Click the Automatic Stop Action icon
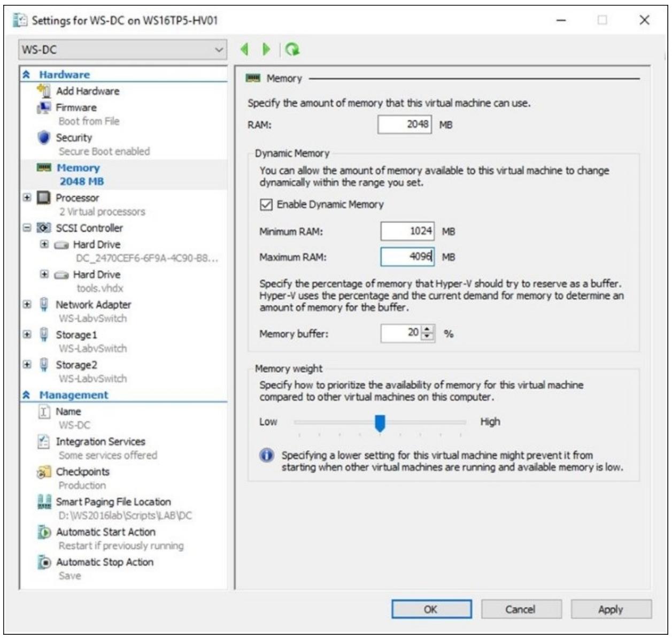The width and height of the screenshot is (672, 638). 44,562
